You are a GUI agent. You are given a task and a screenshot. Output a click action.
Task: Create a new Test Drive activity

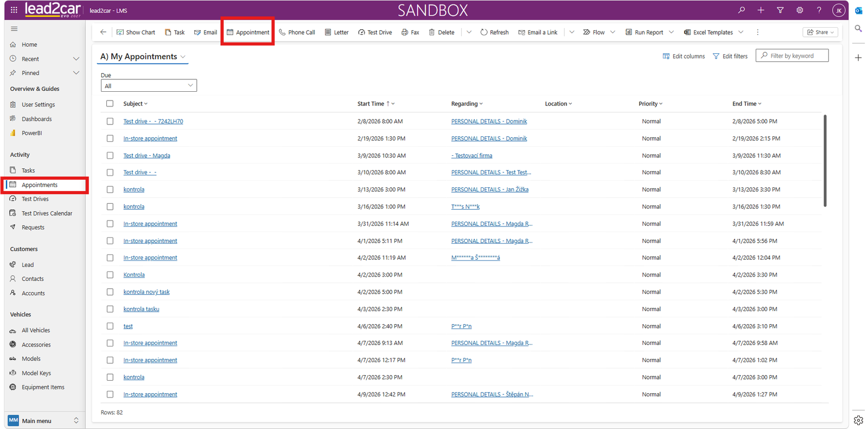pyautogui.click(x=375, y=32)
